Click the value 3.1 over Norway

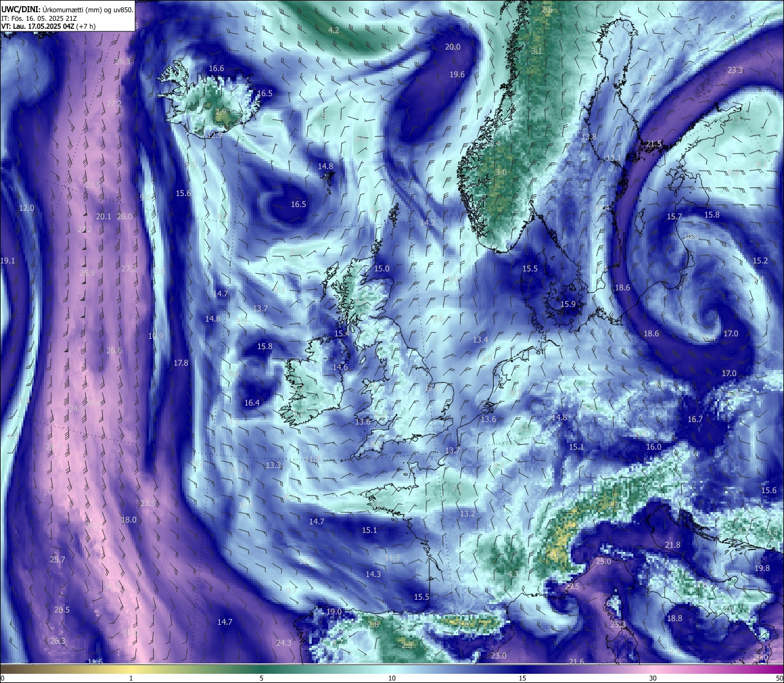537,51
